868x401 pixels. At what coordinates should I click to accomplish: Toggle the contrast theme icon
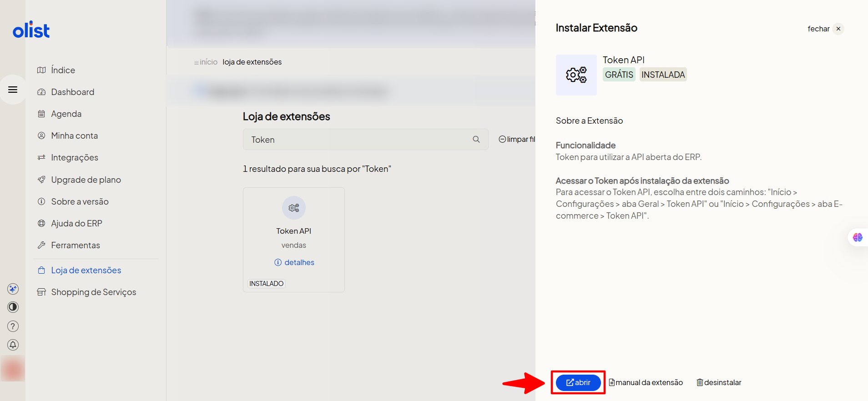13,307
